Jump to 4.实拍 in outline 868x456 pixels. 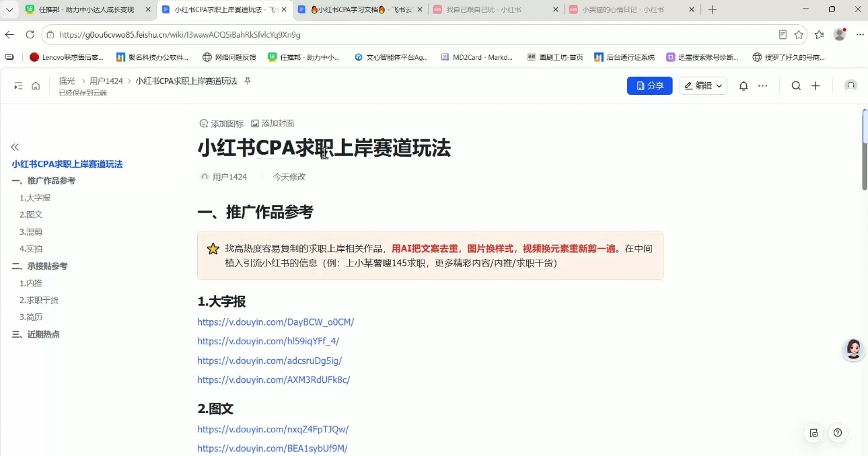(x=31, y=249)
